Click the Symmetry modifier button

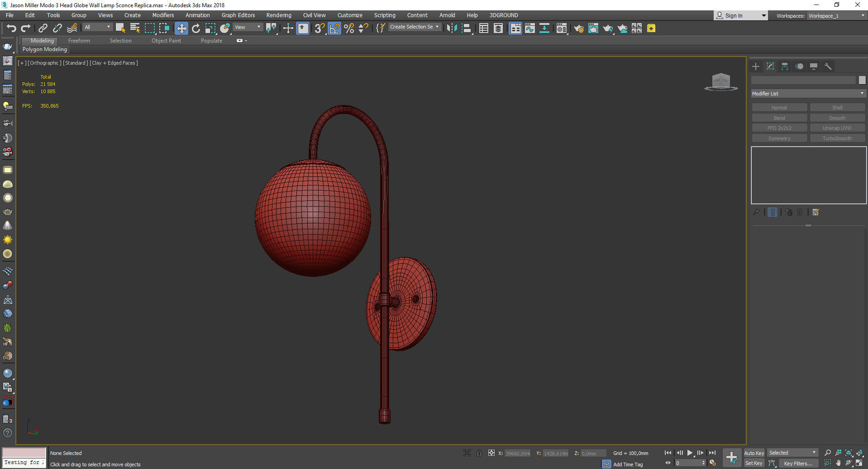point(779,138)
